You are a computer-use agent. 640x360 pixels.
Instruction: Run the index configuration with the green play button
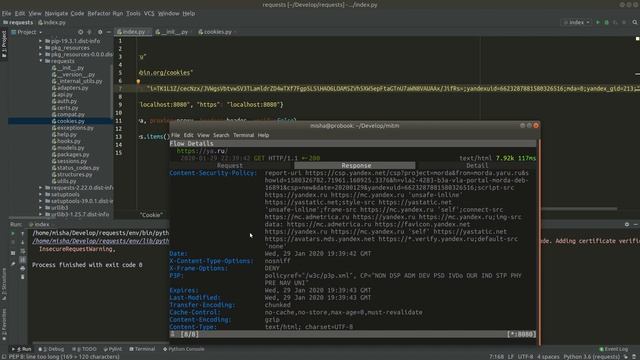tap(598, 22)
